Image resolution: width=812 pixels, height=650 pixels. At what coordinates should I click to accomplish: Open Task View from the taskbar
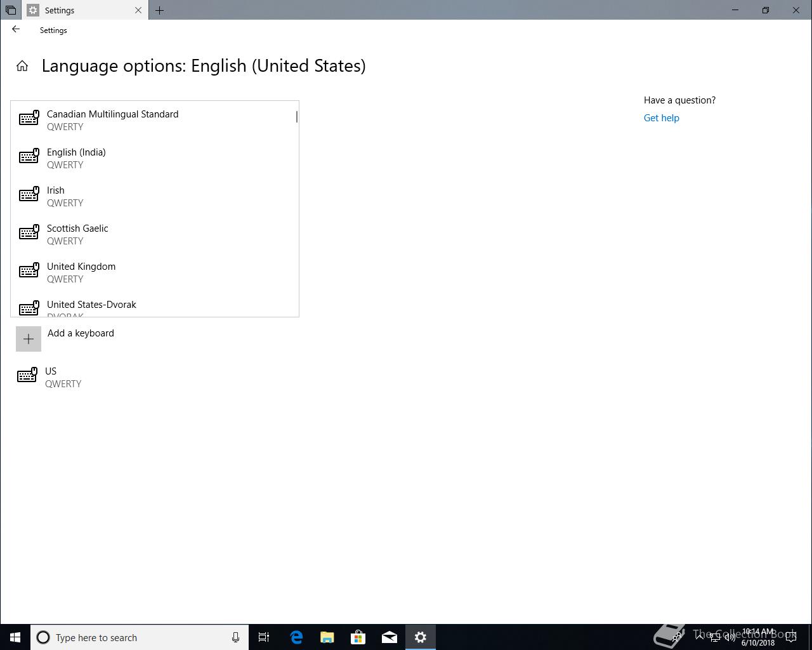[264, 637]
